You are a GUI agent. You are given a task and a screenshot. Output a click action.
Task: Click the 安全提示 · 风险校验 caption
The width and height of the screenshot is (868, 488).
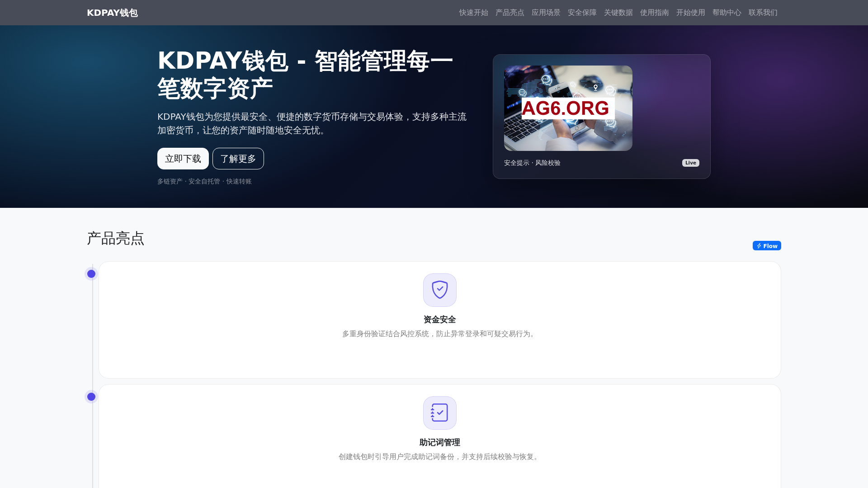click(x=532, y=163)
